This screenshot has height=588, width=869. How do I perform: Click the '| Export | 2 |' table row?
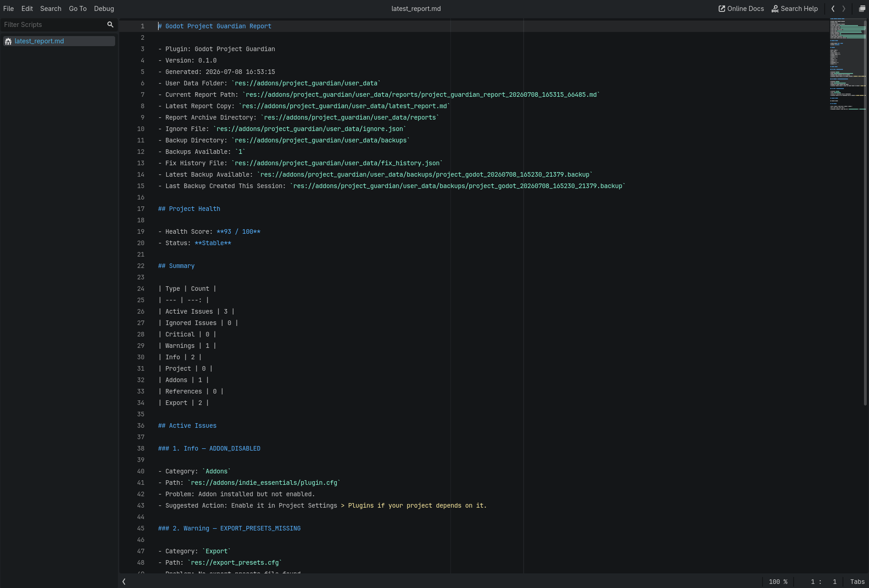click(x=184, y=403)
